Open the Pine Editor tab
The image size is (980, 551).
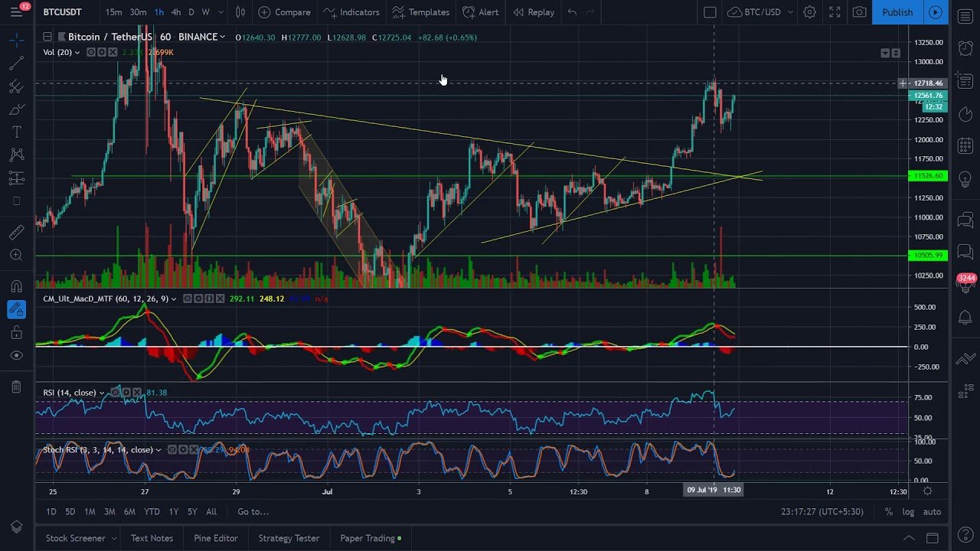216,538
